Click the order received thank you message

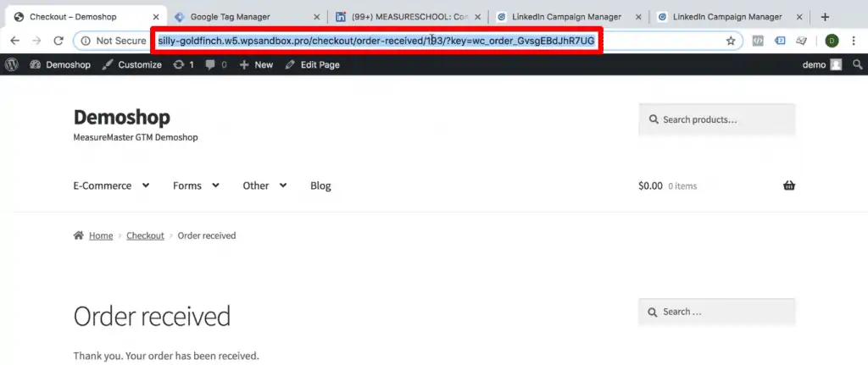[x=165, y=356]
